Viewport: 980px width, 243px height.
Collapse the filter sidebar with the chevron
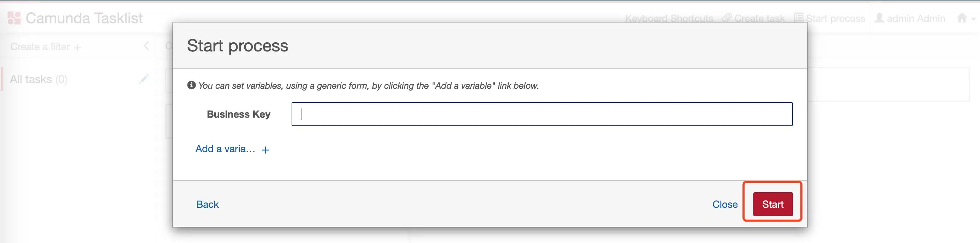[146, 45]
